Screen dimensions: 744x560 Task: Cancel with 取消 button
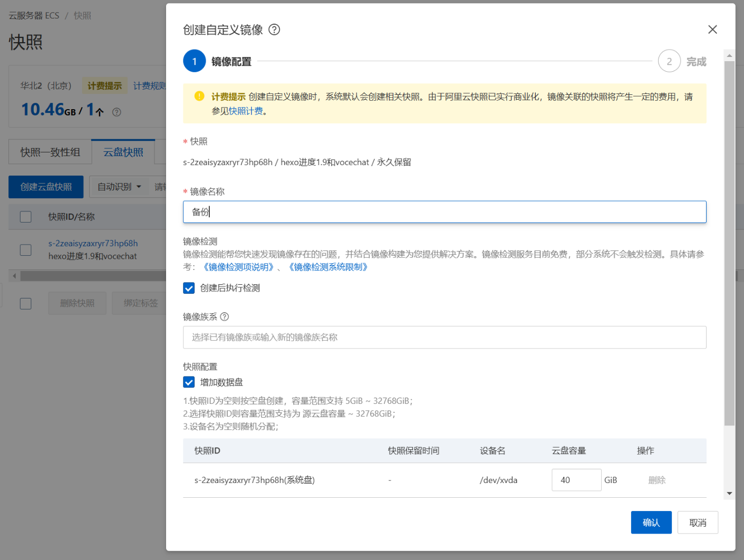pos(698,522)
